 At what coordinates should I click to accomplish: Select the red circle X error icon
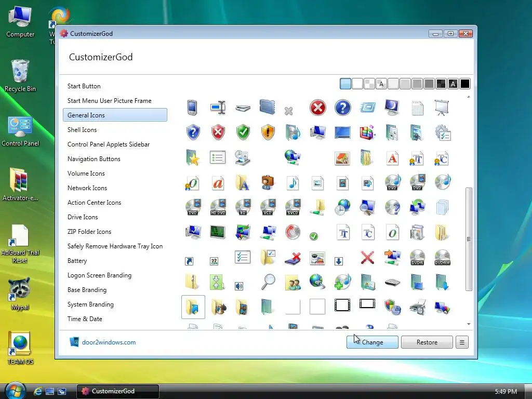tap(317, 108)
